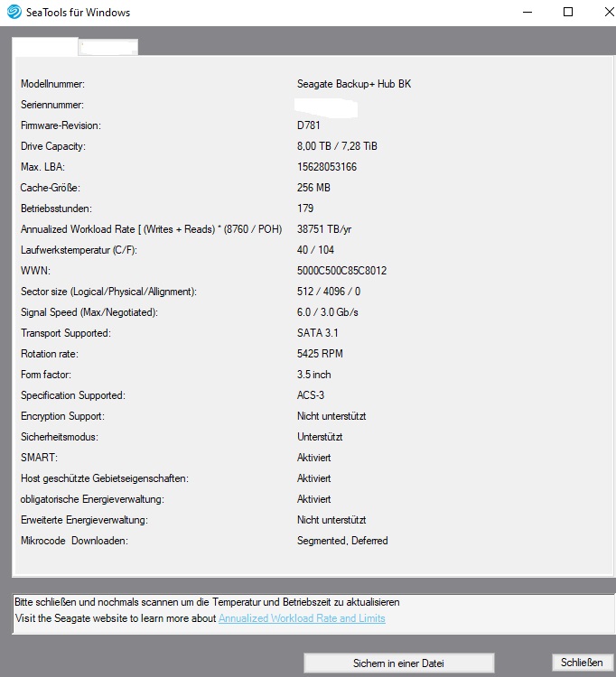The height and width of the screenshot is (677, 616).
Task: Click 'Aktiviert' next to Host geschützte Gebietseigenschaften
Action: (x=313, y=478)
